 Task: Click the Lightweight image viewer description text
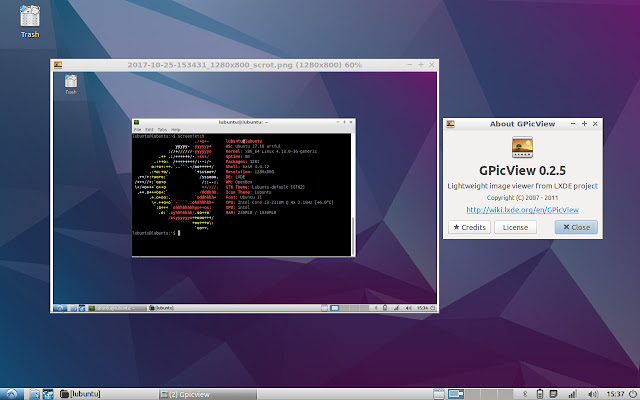pos(522,186)
